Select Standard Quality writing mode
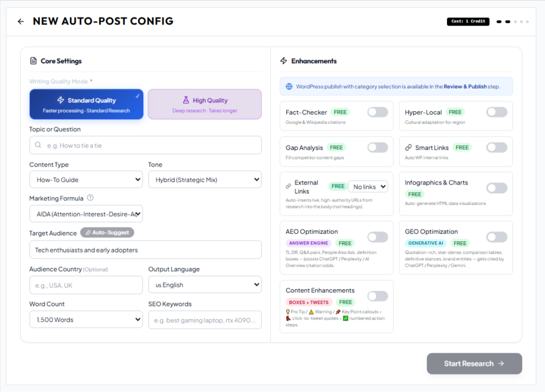Viewport: 545px width, 392px height. (x=86, y=104)
